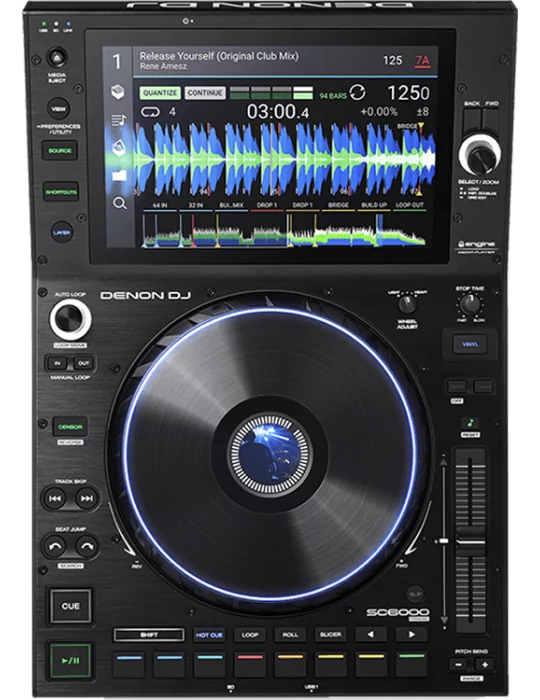Start playback with the Play/Pause button
This screenshot has height=700, width=540.
tap(70, 661)
